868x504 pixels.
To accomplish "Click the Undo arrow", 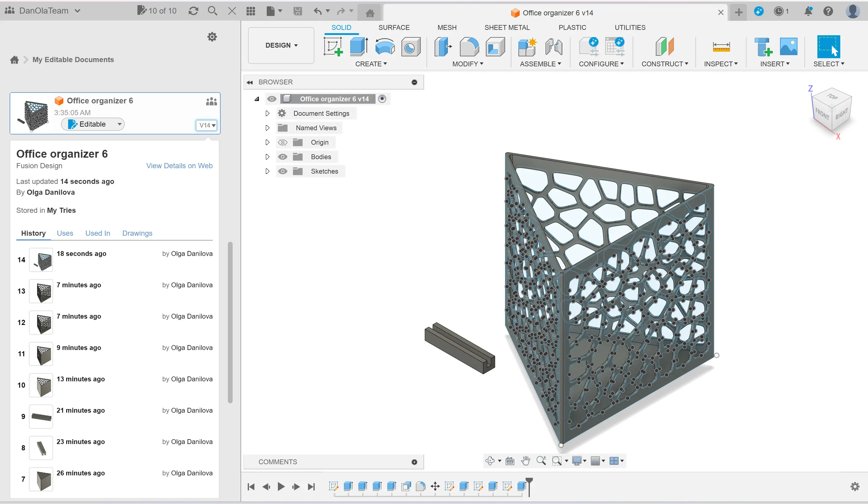I will click(x=318, y=11).
